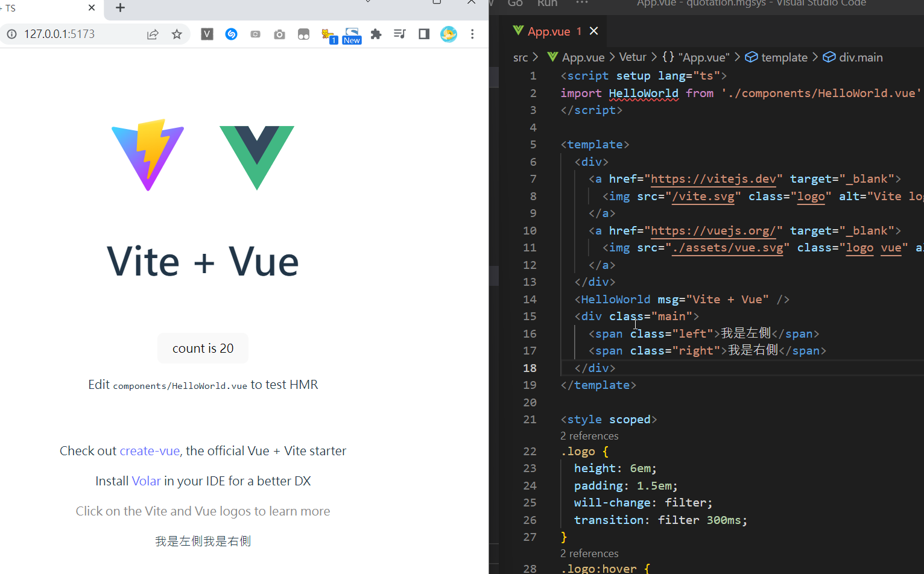Click the Vue logo on the page

[257, 157]
